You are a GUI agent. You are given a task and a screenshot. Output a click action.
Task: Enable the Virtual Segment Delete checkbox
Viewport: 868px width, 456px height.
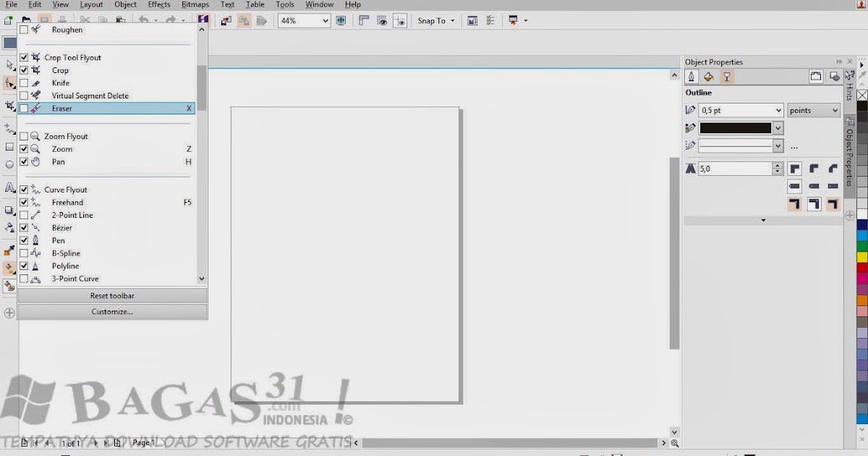24,96
